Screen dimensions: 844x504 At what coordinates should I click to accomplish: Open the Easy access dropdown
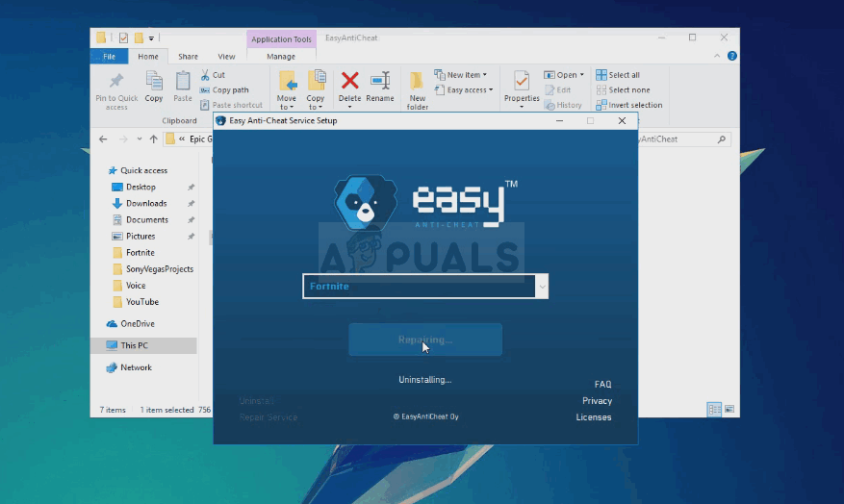coord(465,89)
